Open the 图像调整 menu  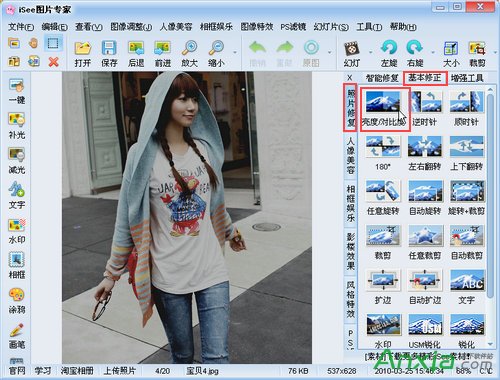pos(131,27)
